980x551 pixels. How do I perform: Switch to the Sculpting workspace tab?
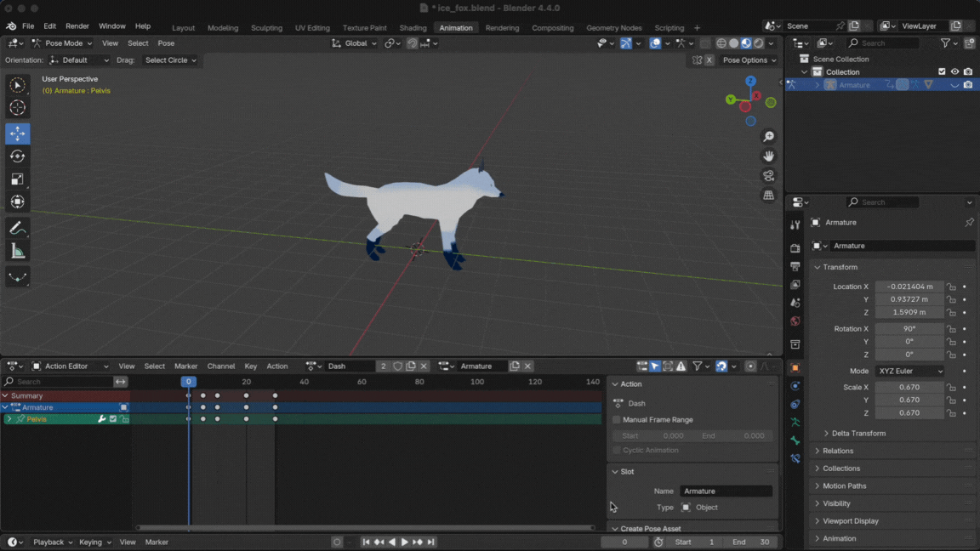tap(266, 27)
